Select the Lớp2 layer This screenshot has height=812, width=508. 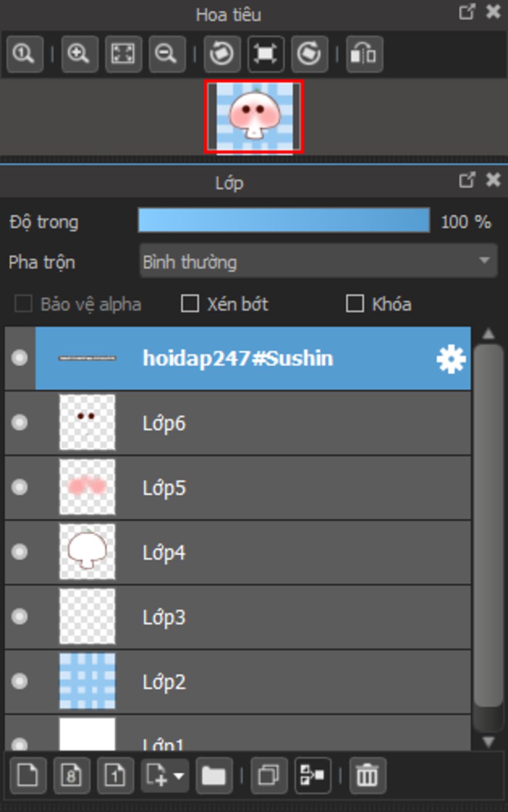point(238,682)
